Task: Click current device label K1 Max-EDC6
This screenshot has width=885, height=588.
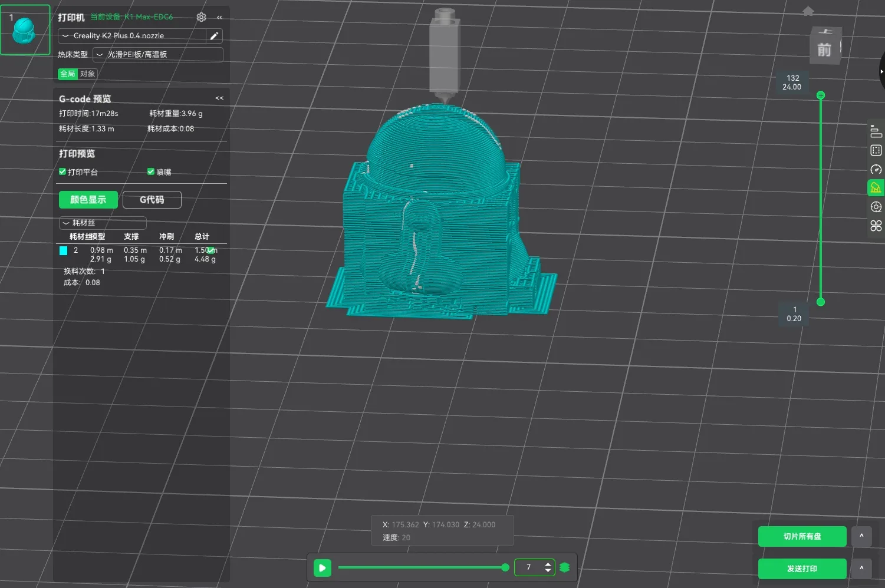Action: (131, 17)
